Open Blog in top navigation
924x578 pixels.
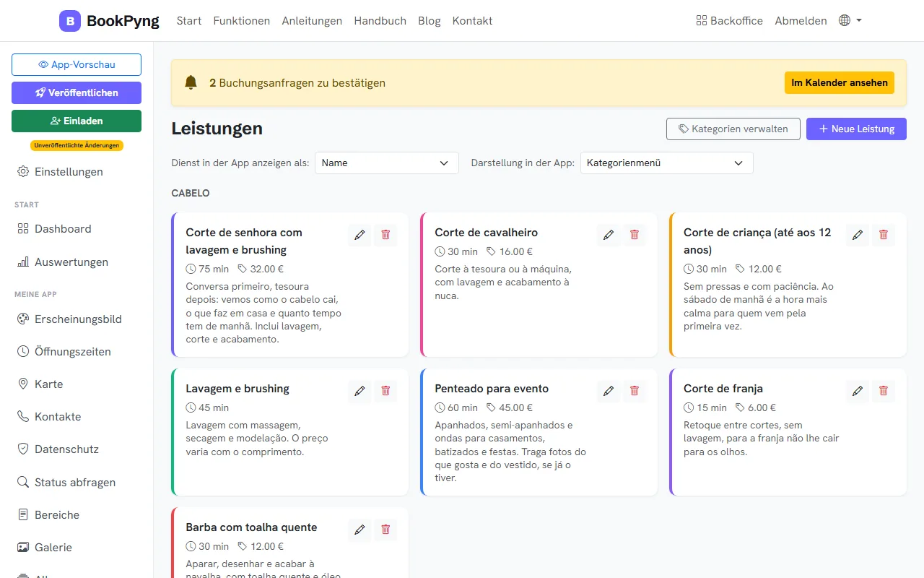pos(430,21)
